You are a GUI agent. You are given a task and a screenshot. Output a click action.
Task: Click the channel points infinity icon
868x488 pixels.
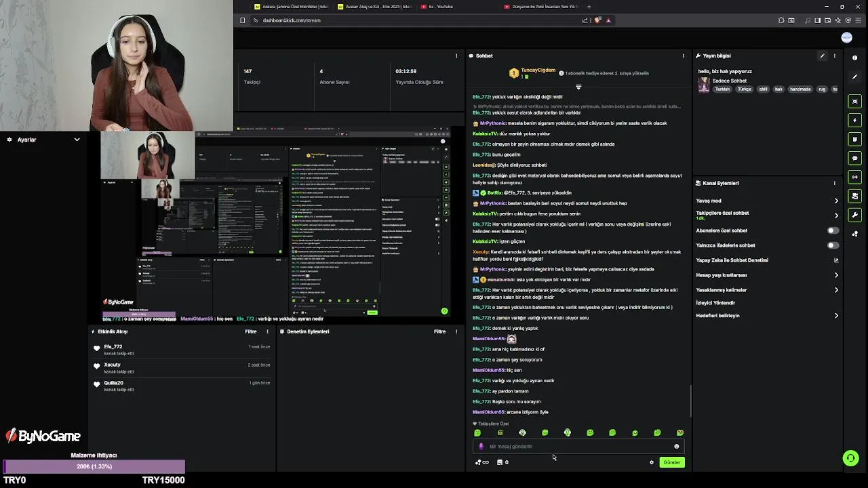(482, 462)
